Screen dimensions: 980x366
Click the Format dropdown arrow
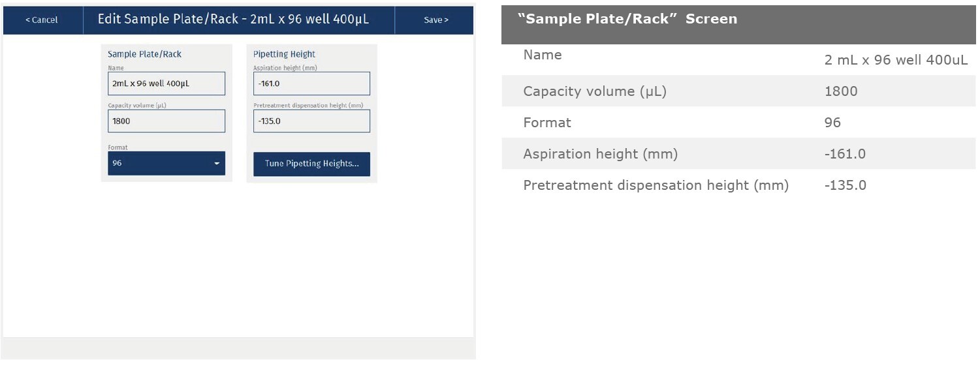(217, 163)
